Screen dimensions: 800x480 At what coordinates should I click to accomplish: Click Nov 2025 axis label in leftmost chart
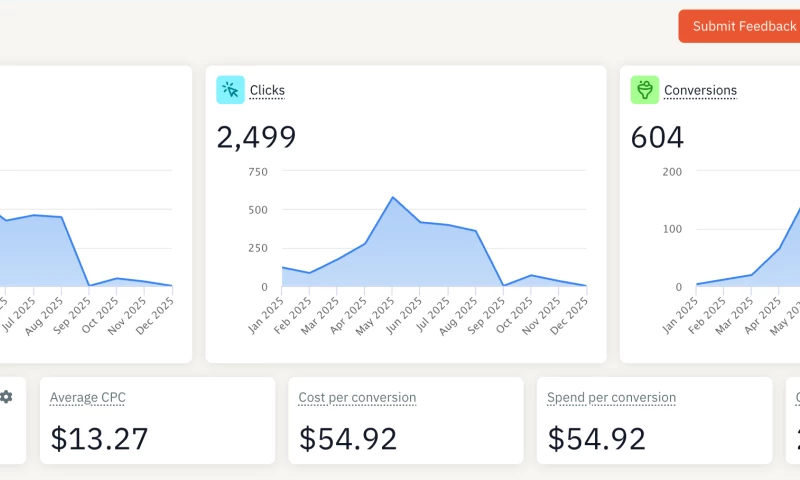(128, 316)
